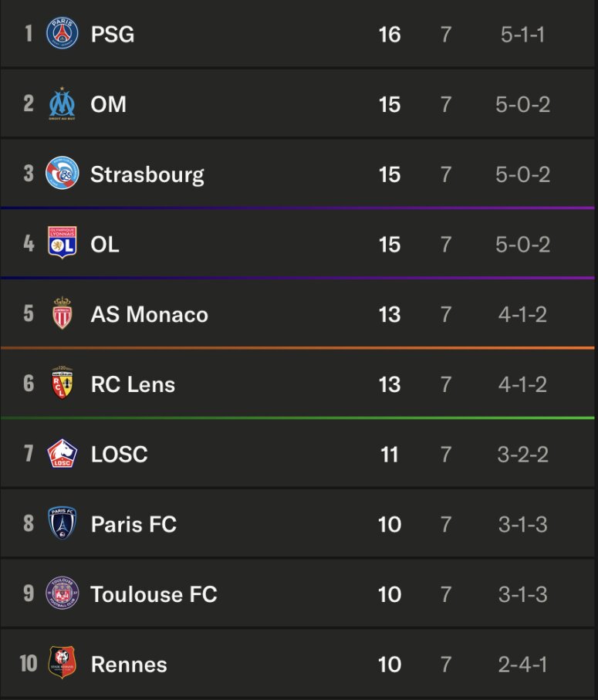Click PSG's 16 points value
The image size is (598, 700).
click(x=390, y=35)
